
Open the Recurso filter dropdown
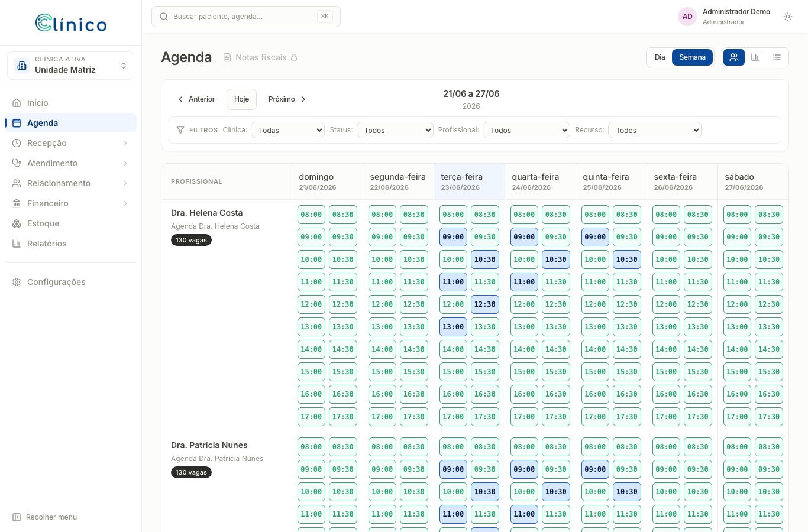coord(655,130)
